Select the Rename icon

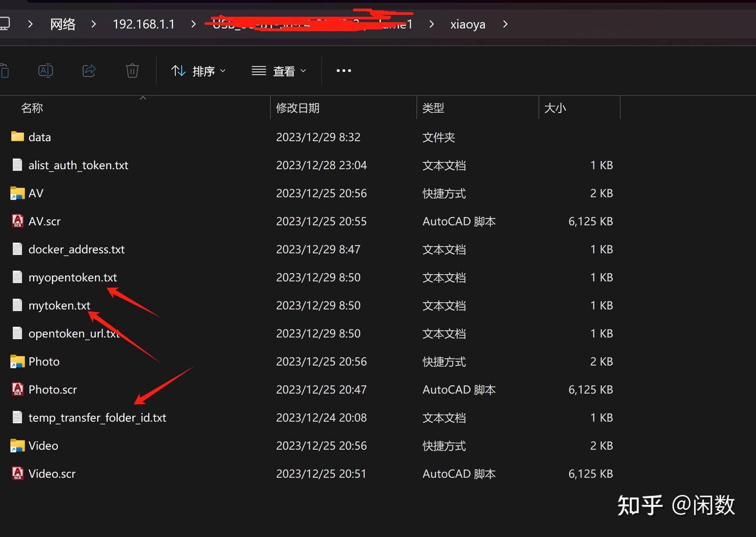click(x=45, y=70)
